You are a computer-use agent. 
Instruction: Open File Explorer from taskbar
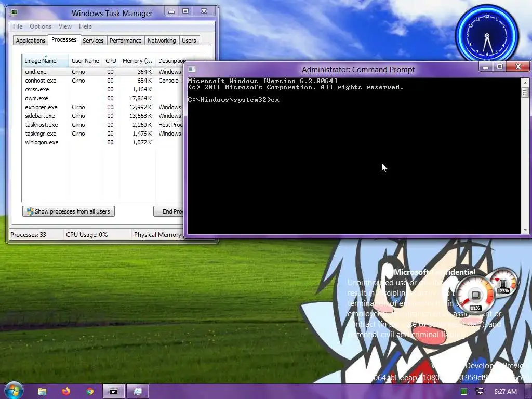[x=42, y=392]
